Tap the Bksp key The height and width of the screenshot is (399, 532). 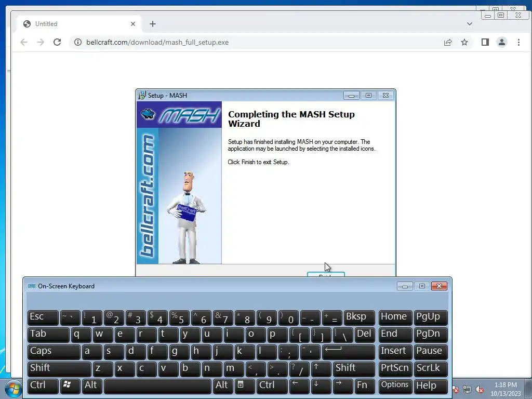point(360,317)
